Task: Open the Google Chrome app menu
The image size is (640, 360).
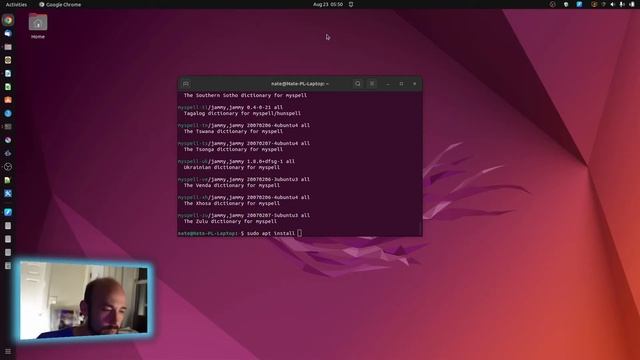Action: pos(60,4)
